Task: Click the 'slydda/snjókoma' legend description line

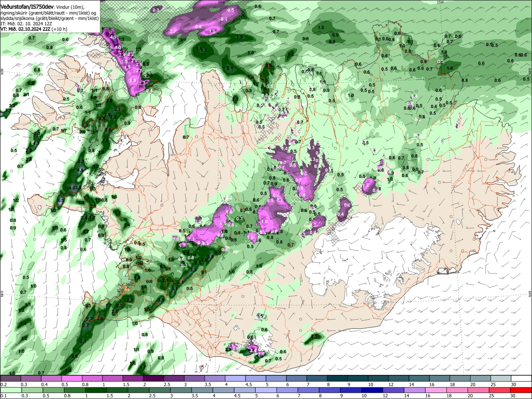Action: click(x=49, y=18)
